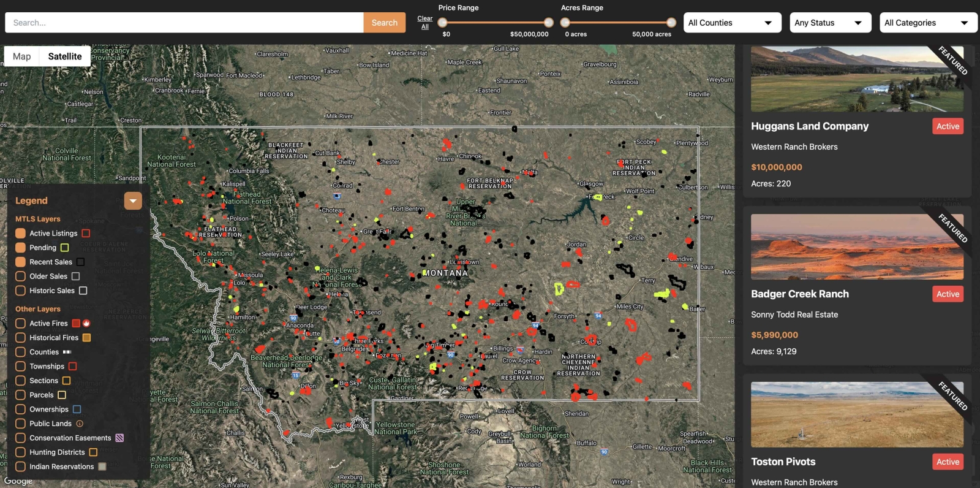This screenshot has width=980, height=488.
Task: Disable the Recent Sales layer checkbox
Action: coord(20,262)
